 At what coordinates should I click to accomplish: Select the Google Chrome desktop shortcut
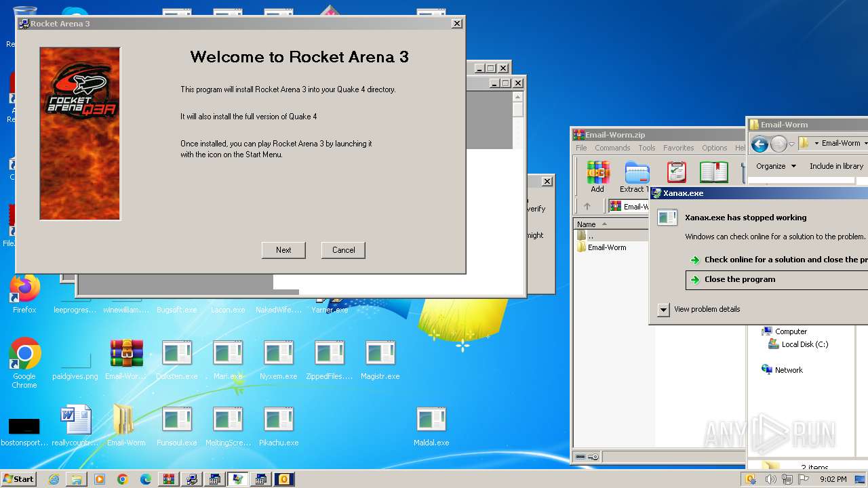pyautogui.click(x=24, y=363)
